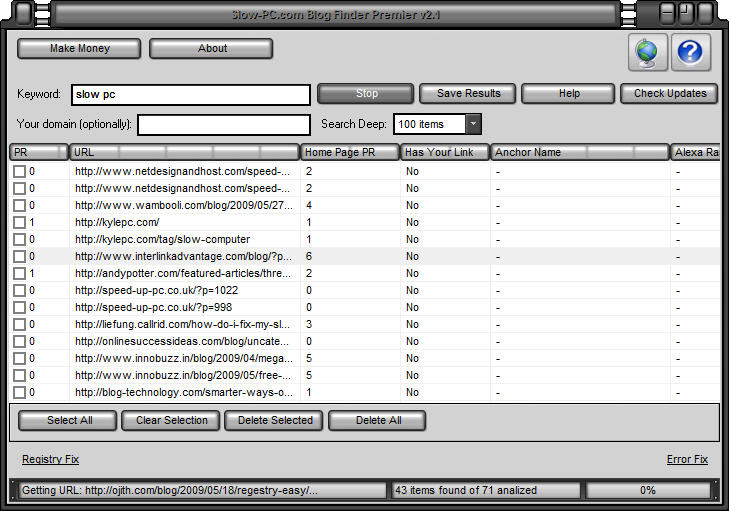Click the Select All button
The width and height of the screenshot is (729, 511).
[68, 420]
